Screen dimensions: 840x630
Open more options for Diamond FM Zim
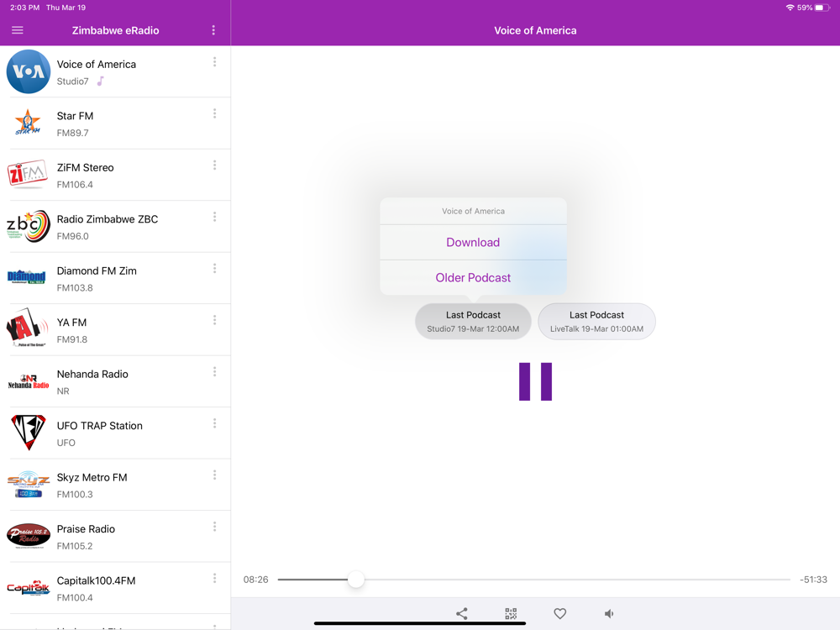(215, 269)
